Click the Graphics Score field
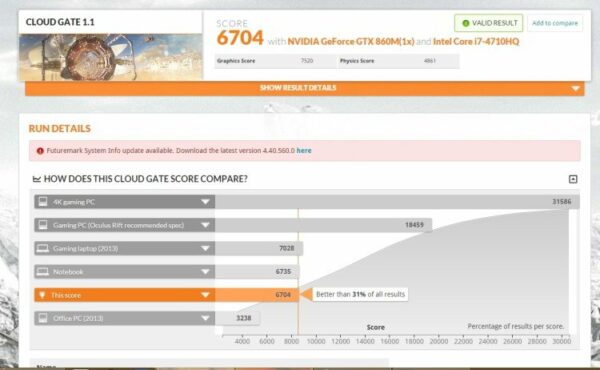The height and width of the screenshot is (370, 600). point(276,61)
